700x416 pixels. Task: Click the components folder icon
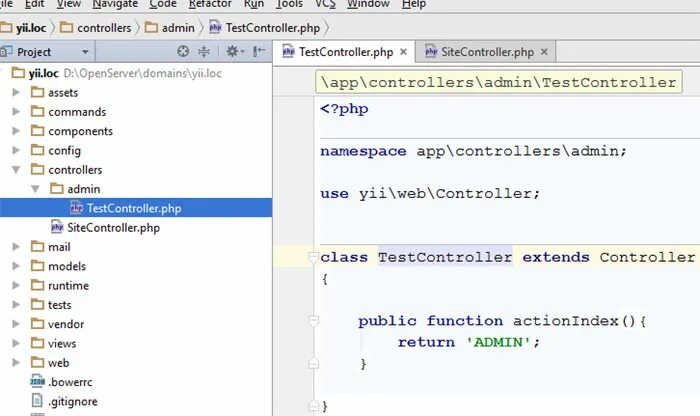click(x=38, y=131)
